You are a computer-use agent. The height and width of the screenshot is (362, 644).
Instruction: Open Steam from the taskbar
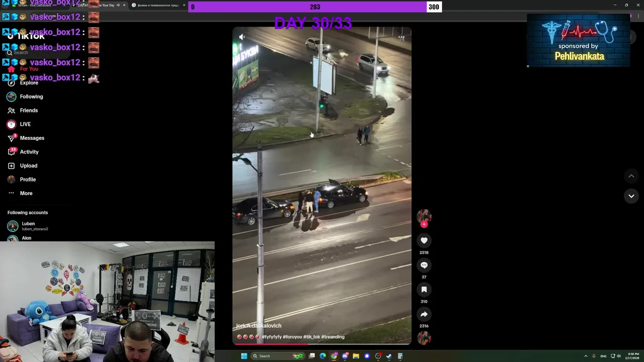point(389,356)
